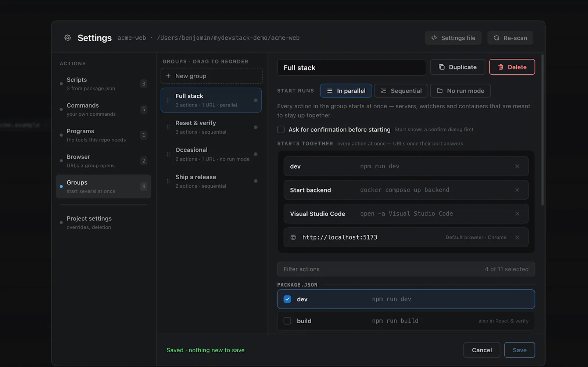The image size is (588, 367).
Task: Open the Settings file button
Action: click(453, 38)
